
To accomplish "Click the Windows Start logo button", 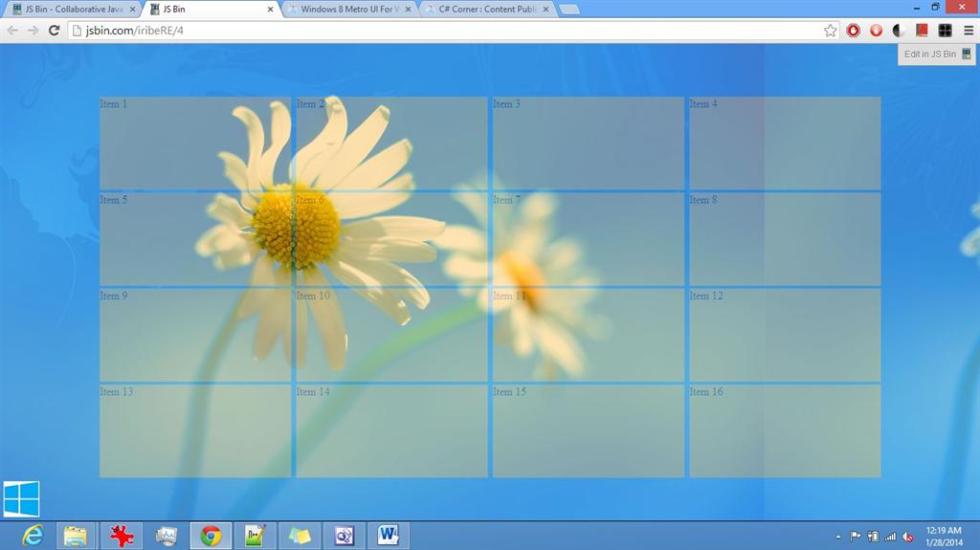I will 22,498.
